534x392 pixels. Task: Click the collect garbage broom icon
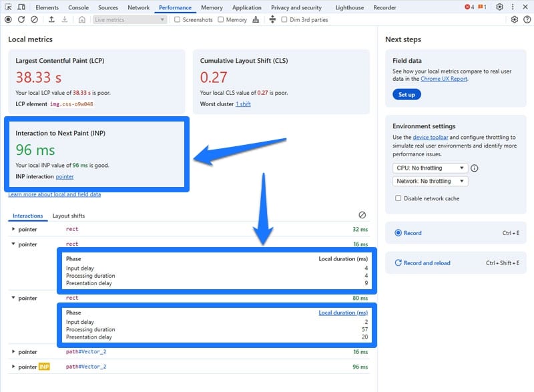256,20
